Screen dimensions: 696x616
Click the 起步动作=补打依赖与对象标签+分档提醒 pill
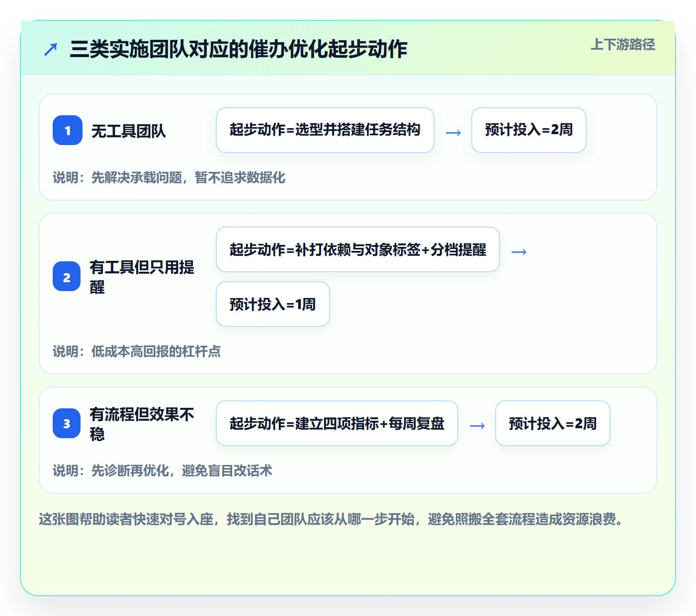(358, 249)
